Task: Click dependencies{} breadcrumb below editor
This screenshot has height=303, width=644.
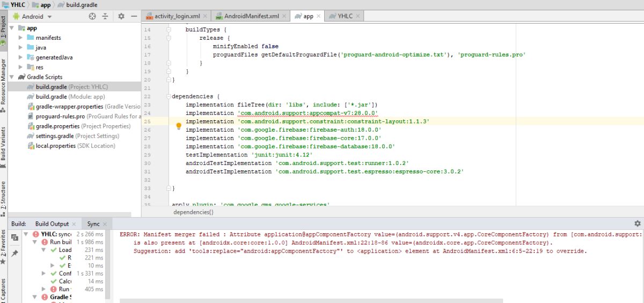Action: (x=193, y=213)
